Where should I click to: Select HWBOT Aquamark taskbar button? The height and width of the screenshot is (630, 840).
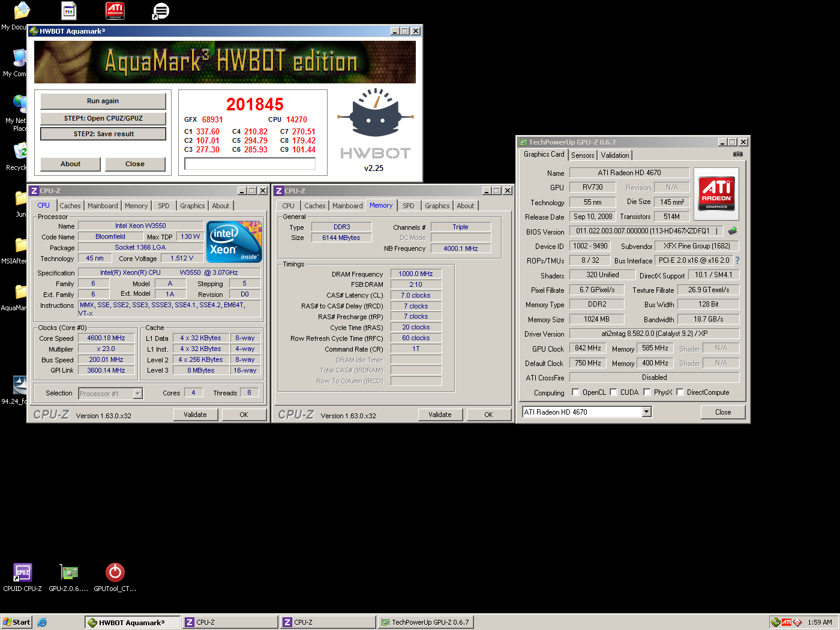(x=133, y=622)
